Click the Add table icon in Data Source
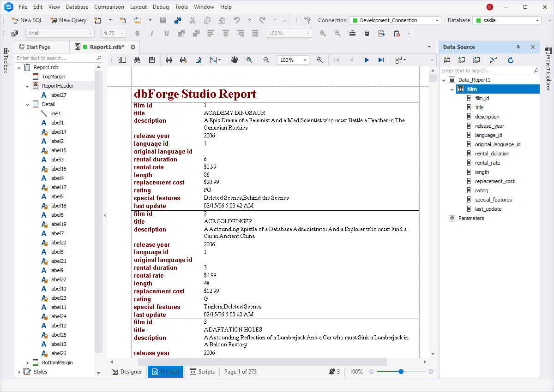554x392 pixels. [x=447, y=60]
